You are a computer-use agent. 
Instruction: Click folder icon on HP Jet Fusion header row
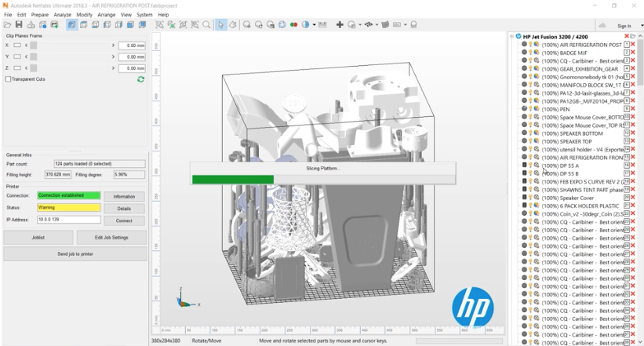point(633,37)
